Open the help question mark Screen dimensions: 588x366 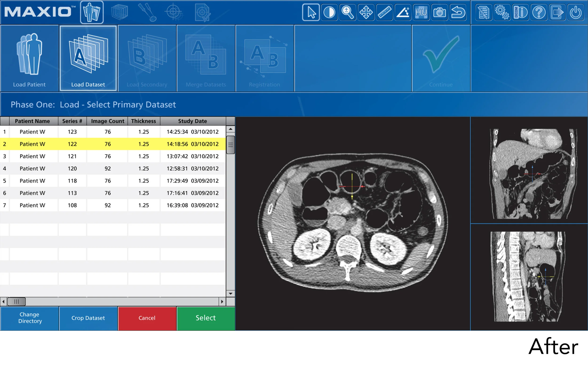tap(539, 12)
